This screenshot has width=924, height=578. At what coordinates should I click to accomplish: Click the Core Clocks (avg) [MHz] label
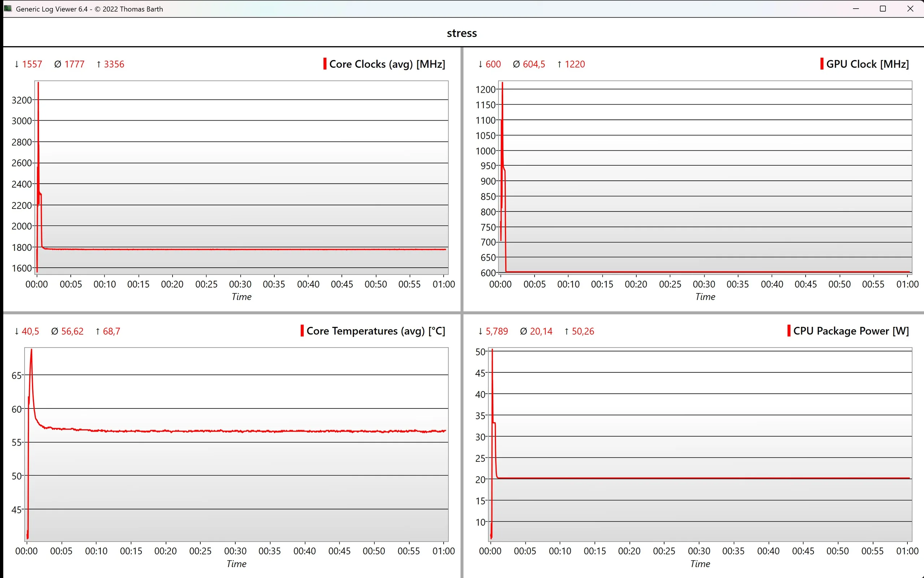click(x=387, y=64)
